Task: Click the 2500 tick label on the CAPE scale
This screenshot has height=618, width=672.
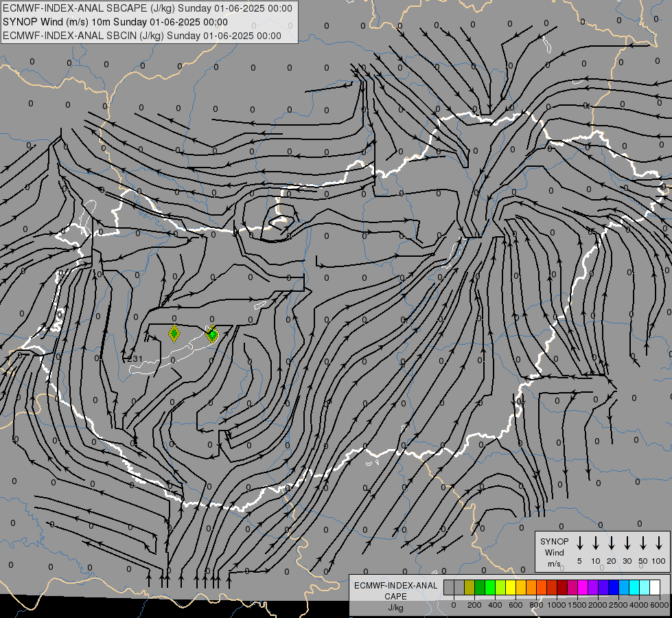Action: (618, 605)
